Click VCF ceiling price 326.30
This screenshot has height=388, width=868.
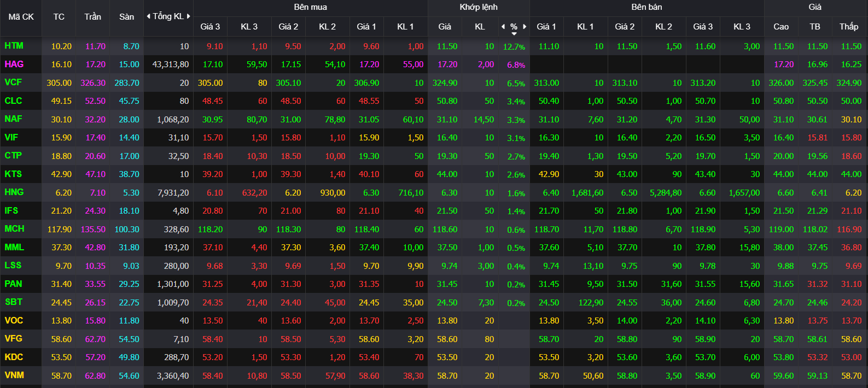(x=93, y=83)
